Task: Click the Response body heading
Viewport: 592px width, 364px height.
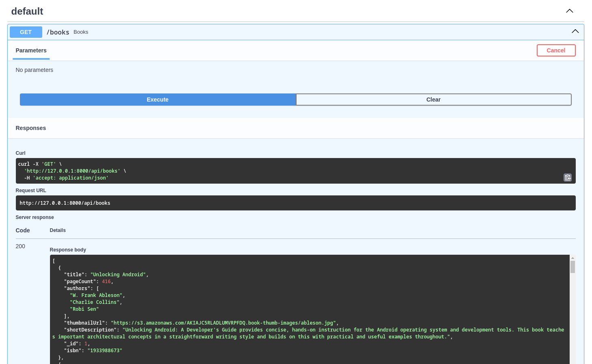Action: click(68, 249)
